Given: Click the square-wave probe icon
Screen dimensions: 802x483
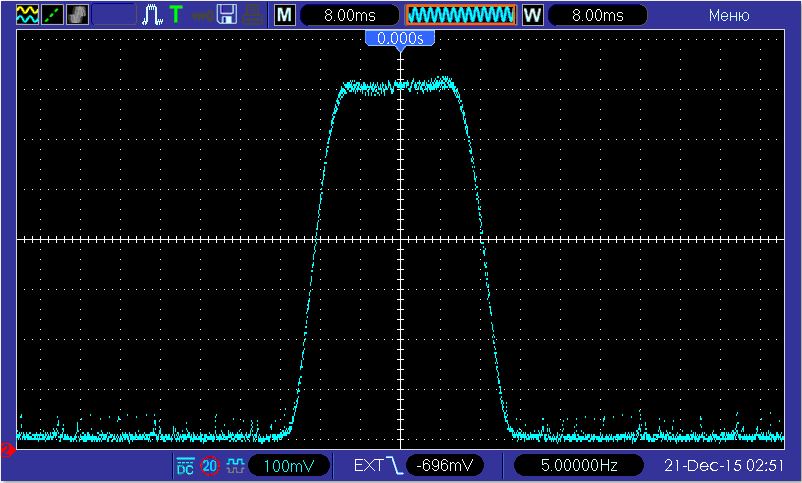Looking at the screenshot, I should coord(235,466).
